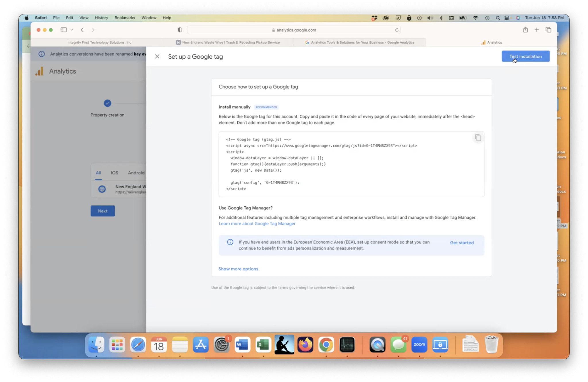This screenshot has height=382, width=588.
Task: Click the analytics.google.com address bar
Action: tap(293, 30)
